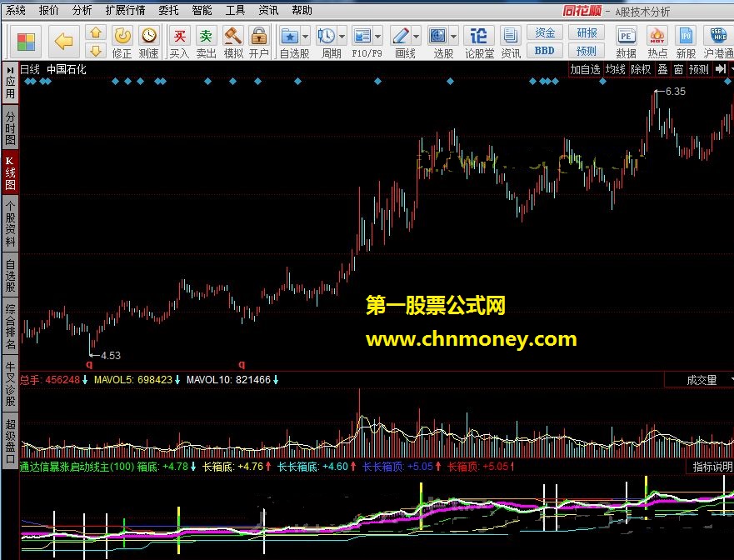Click the BBD button
This screenshot has width=734, height=560.
[x=544, y=51]
